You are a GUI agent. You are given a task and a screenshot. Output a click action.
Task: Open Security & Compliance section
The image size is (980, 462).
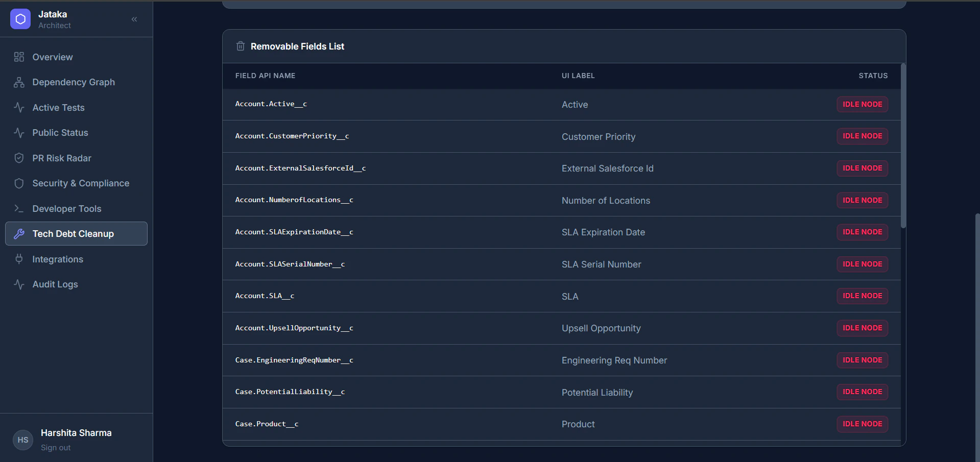click(x=76, y=183)
